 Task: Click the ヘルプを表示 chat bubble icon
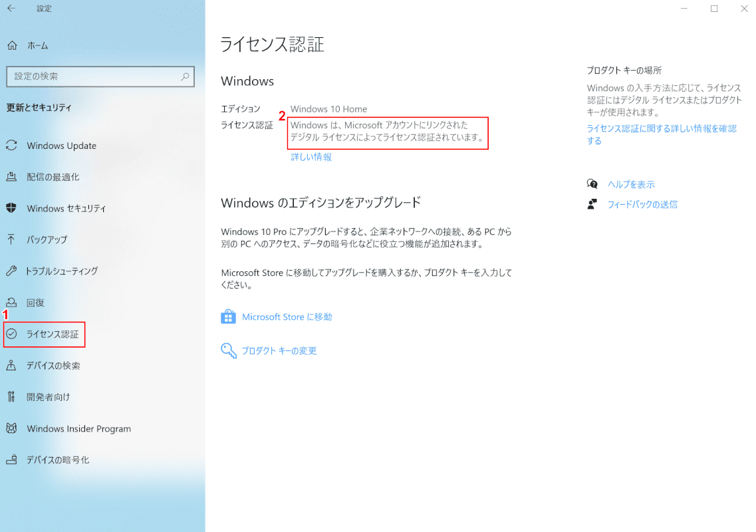click(x=592, y=184)
